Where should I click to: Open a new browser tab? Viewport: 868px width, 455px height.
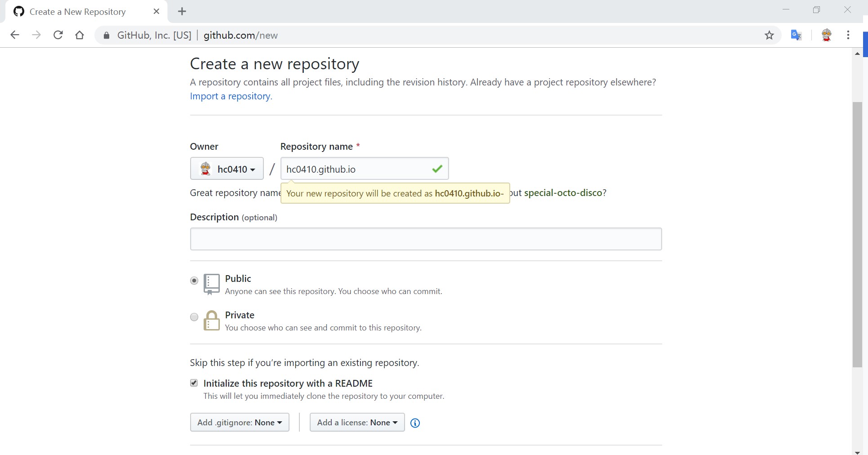point(182,12)
